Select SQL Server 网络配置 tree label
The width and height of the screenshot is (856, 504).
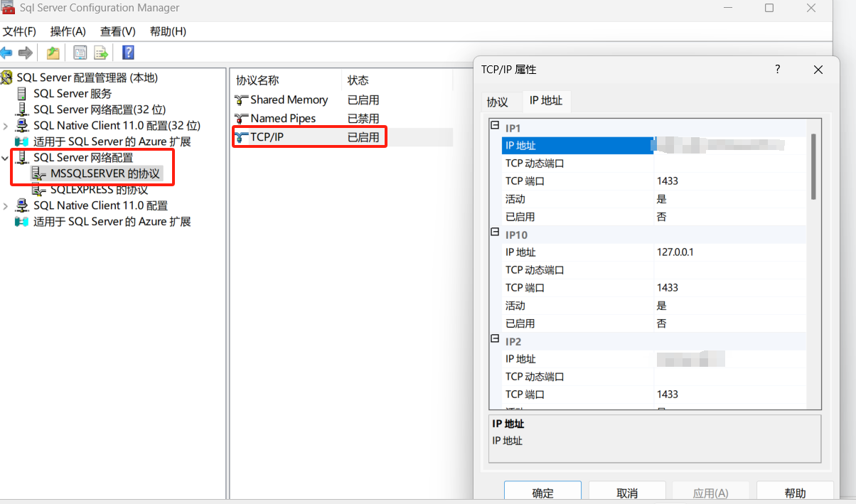click(x=83, y=157)
